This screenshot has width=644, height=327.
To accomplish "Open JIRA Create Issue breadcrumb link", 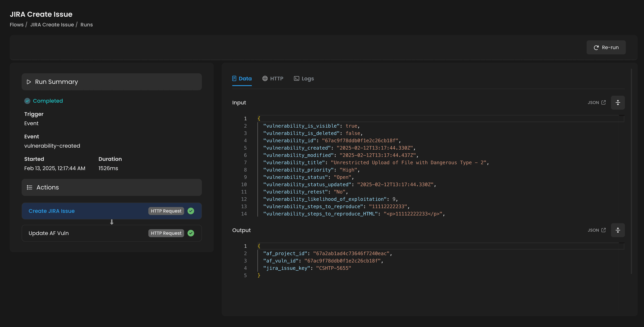I will pos(52,25).
